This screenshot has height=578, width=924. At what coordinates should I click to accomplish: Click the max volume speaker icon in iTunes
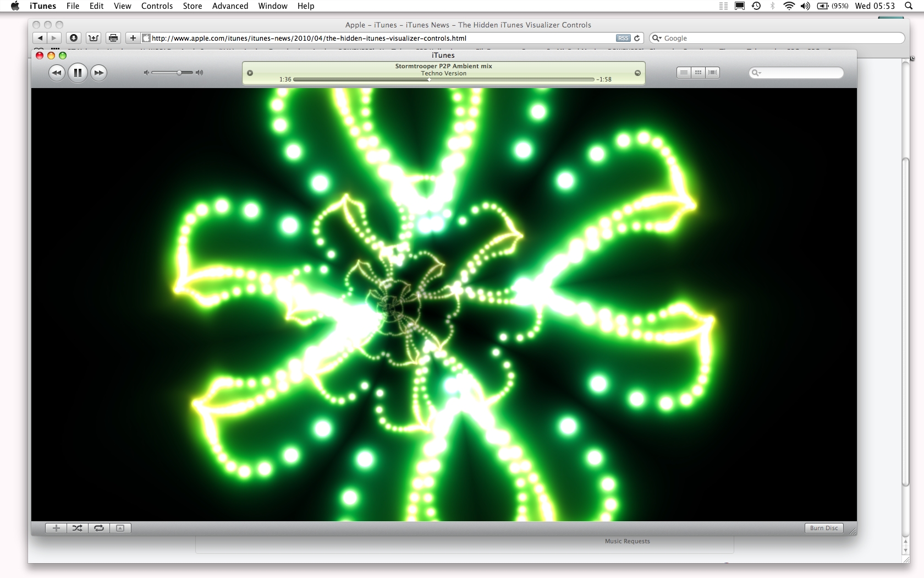coord(200,73)
